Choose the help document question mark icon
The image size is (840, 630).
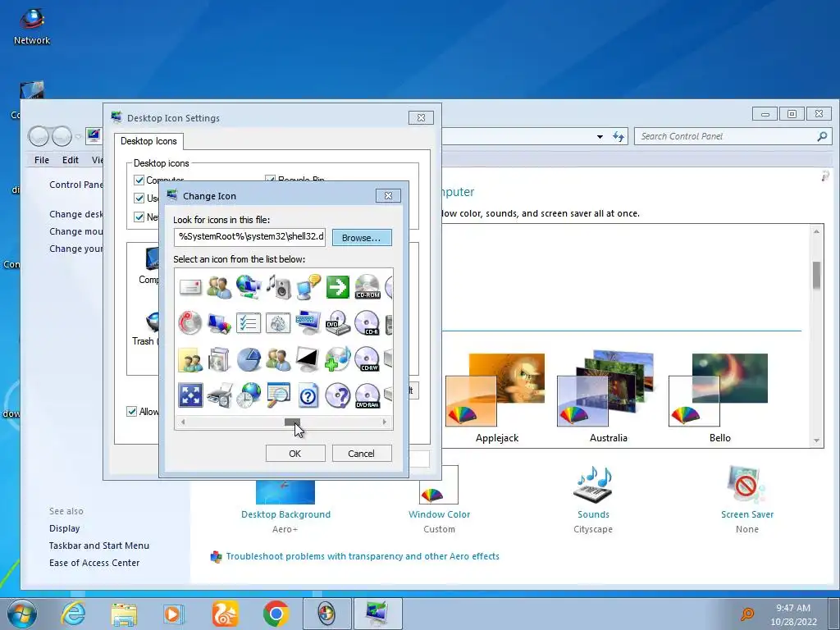308,396
